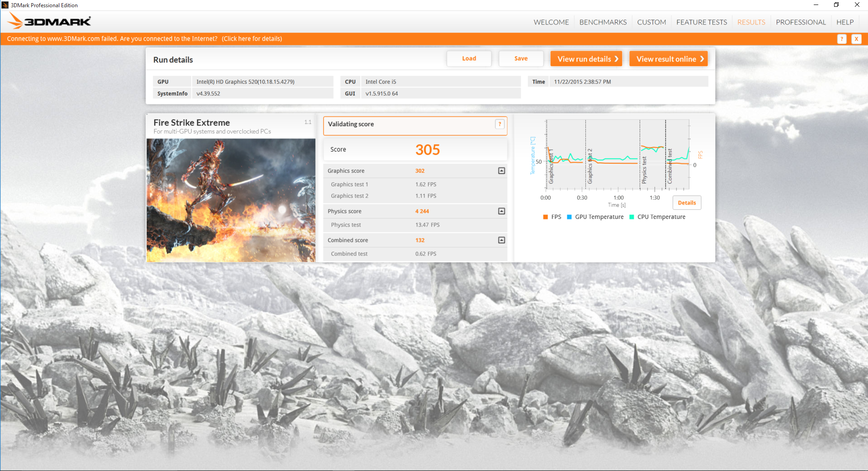Click the Fire Strike Extreme thumbnail image
Screen dimensions: 868x471
(x=231, y=200)
